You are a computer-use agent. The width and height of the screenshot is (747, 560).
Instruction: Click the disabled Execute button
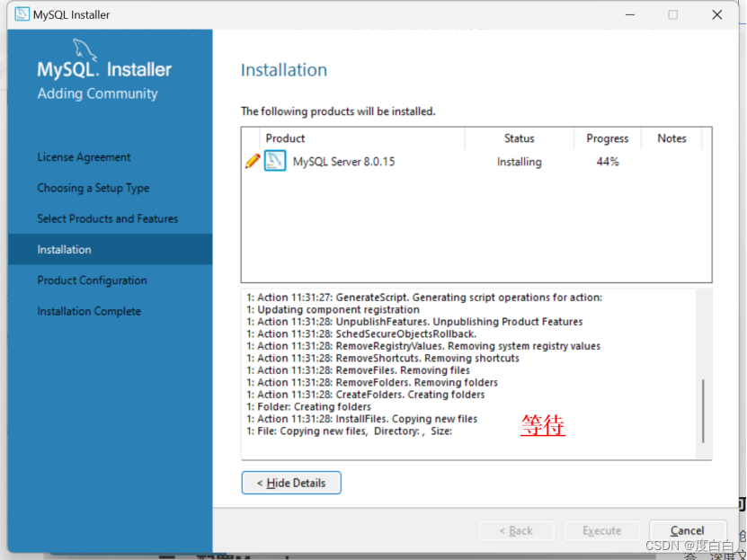pos(601,530)
